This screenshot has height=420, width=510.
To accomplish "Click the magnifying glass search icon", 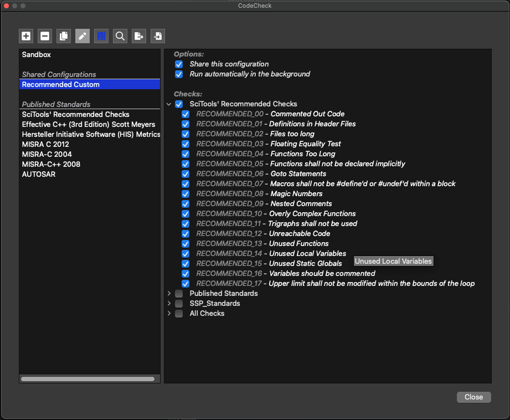I will (120, 36).
